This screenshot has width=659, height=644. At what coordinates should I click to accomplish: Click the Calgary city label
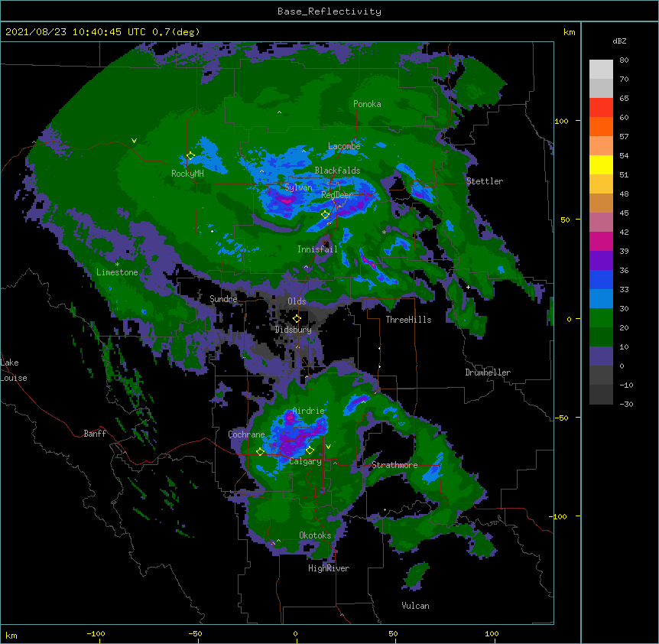coord(305,461)
